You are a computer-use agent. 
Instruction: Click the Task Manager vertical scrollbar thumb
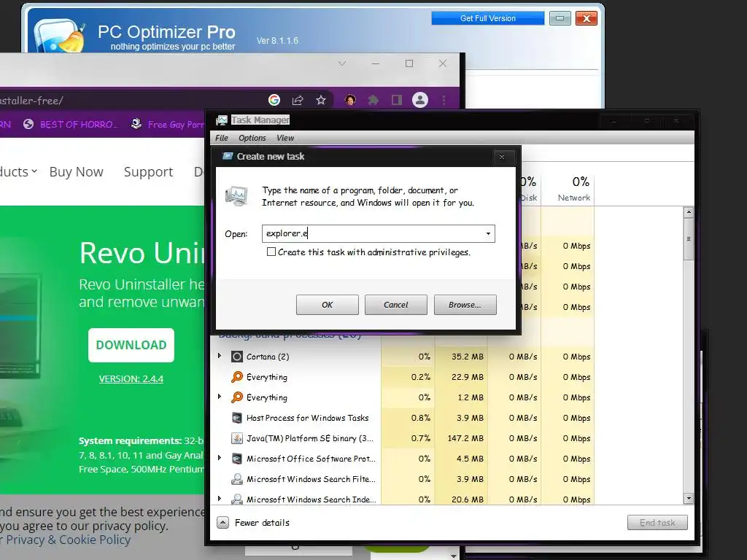pos(689,238)
